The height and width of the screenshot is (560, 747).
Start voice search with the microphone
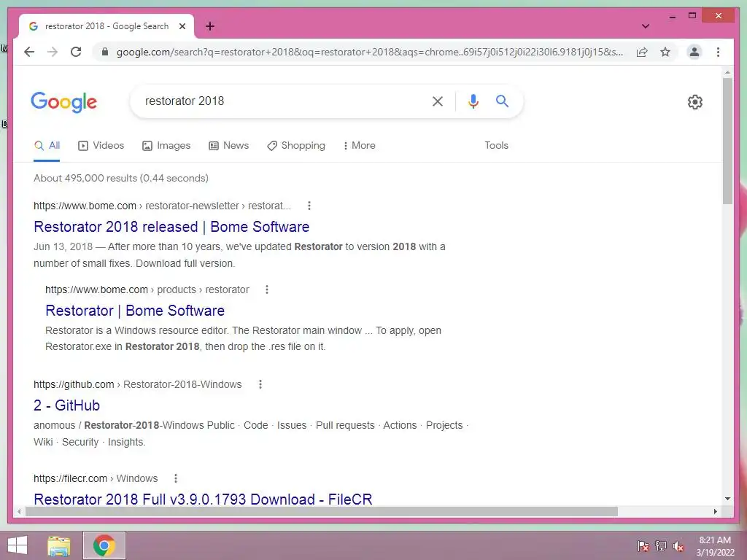(473, 101)
